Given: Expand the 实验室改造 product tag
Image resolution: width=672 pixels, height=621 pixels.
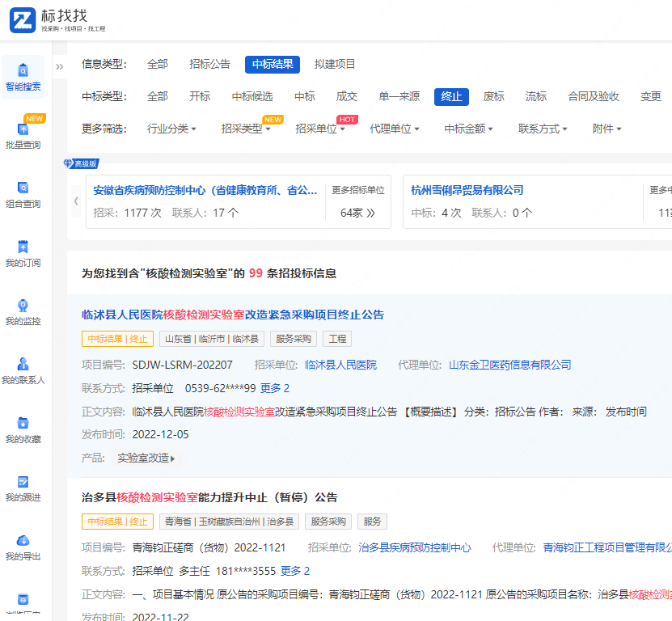Looking at the screenshot, I should (x=146, y=458).
